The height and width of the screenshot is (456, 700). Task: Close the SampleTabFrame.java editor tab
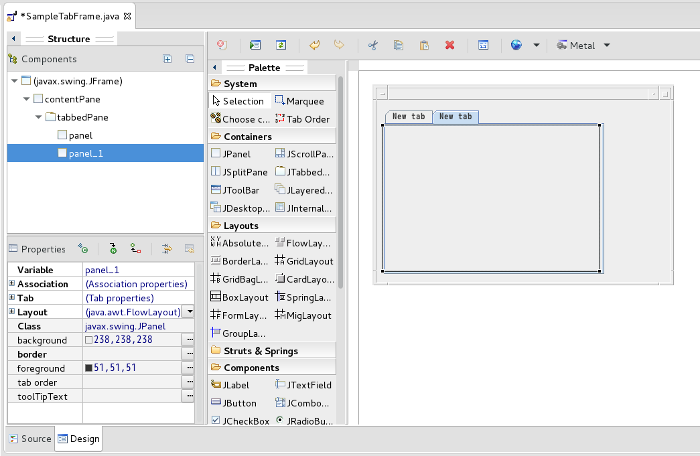coord(128,17)
